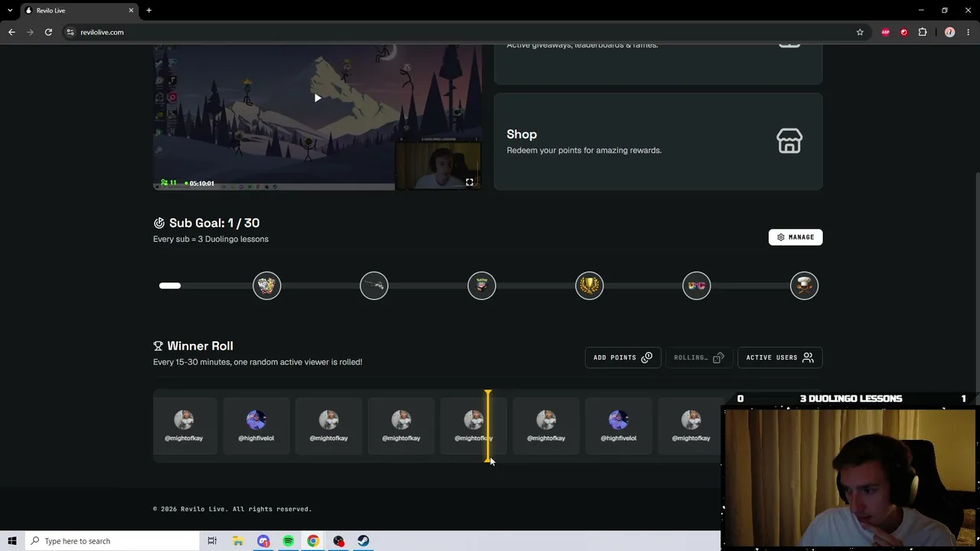The image size is (980, 551).
Task: Launch File Explorer from the taskbar
Action: [x=238, y=541]
